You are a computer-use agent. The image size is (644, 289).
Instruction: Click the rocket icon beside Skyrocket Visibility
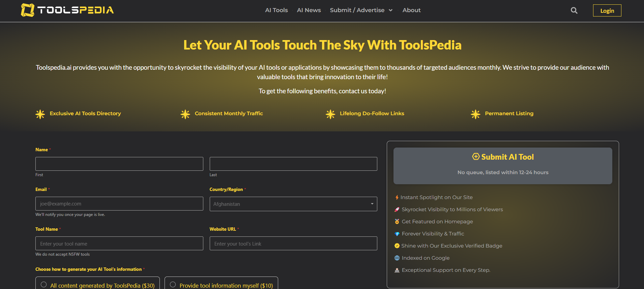pos(397,210)
